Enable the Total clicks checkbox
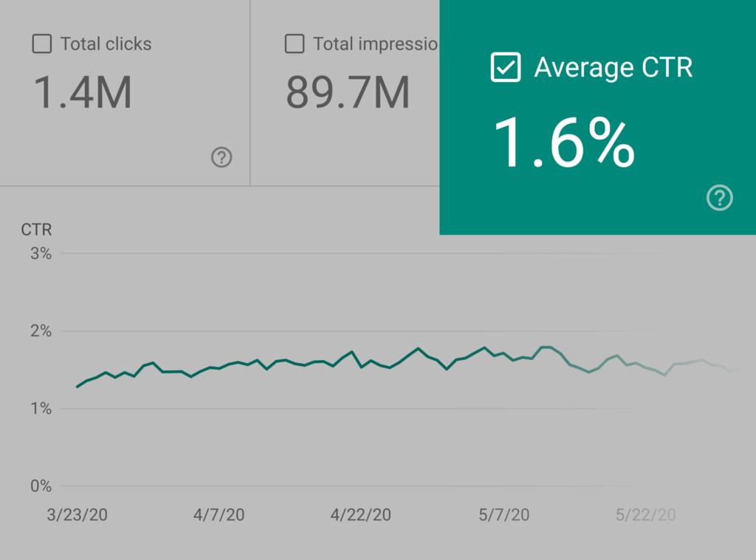 point(41,44)
